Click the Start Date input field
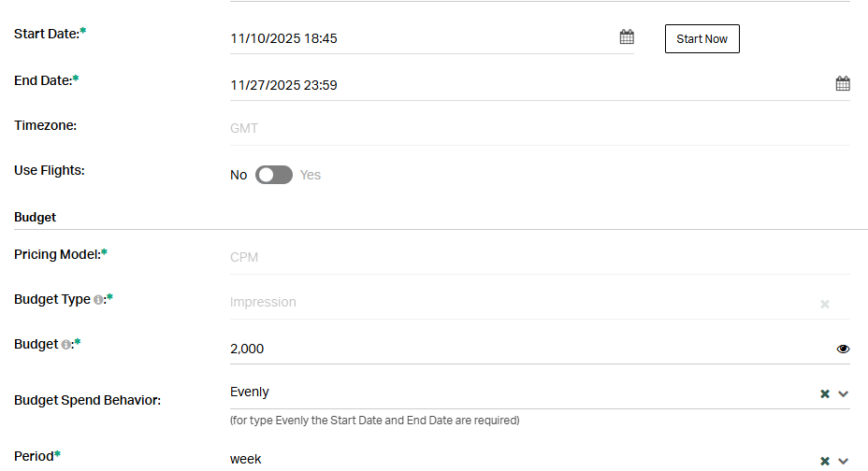Viewport: 868px width, 471px height. (421, 38)
